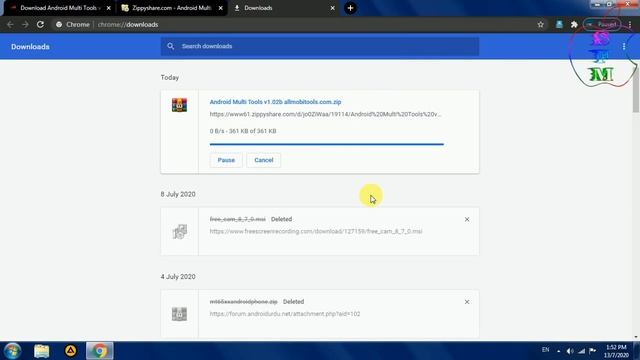Remove free_cam_8_7_0.msi from the list
This screenshot has width=640, height=360.
pyautogui.click(x=467, y=219)
